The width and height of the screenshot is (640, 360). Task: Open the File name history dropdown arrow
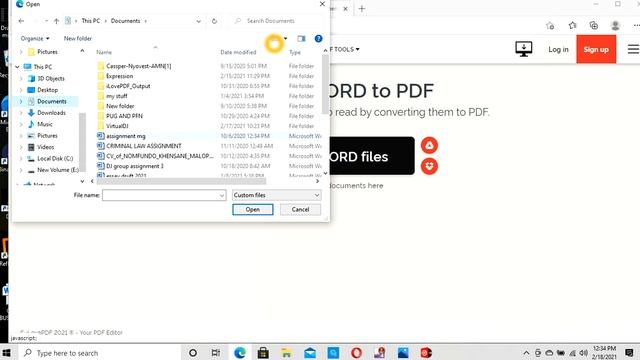(x=222, y=196)
